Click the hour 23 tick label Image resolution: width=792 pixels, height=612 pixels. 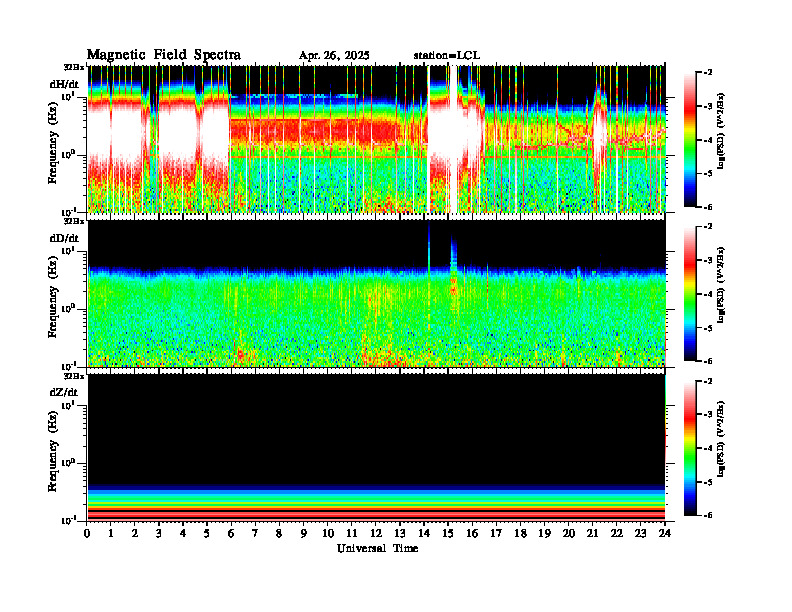(641, 534)
